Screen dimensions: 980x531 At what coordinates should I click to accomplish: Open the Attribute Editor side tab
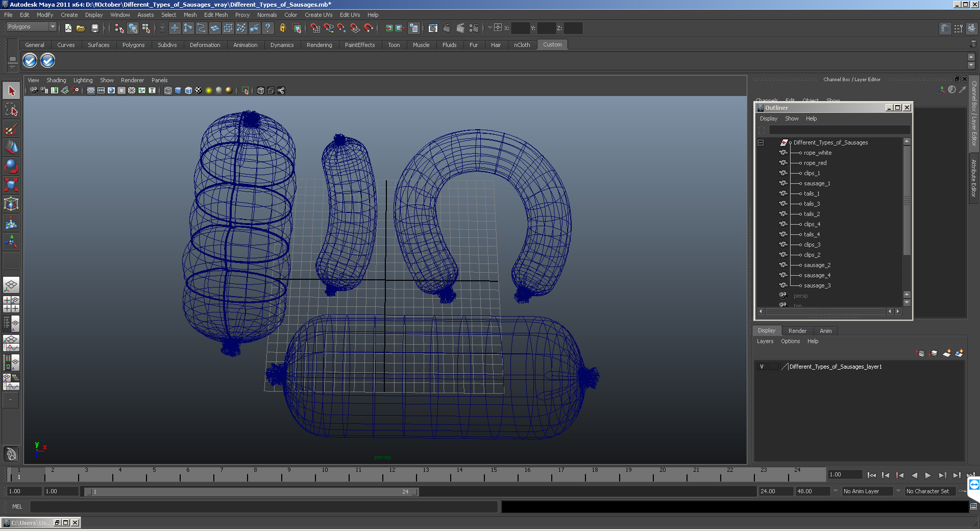click(x=974, y=178)
